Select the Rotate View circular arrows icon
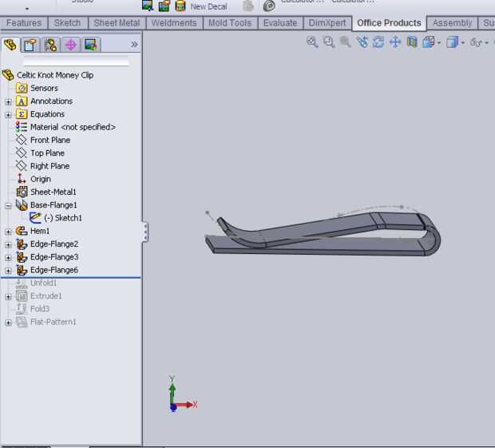This screenshot has height=448, width=495. (378, 42)
